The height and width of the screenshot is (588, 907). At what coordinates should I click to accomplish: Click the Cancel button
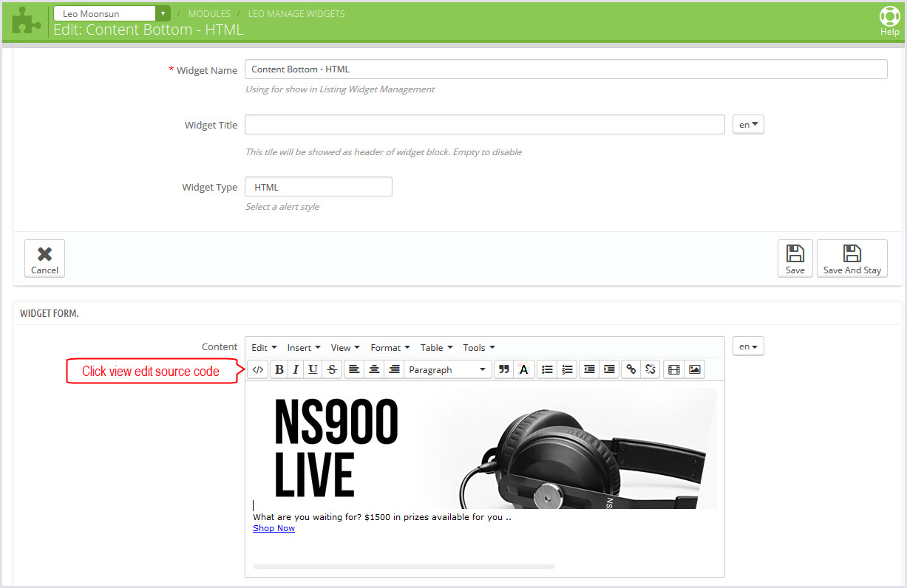tap(44, 259)
